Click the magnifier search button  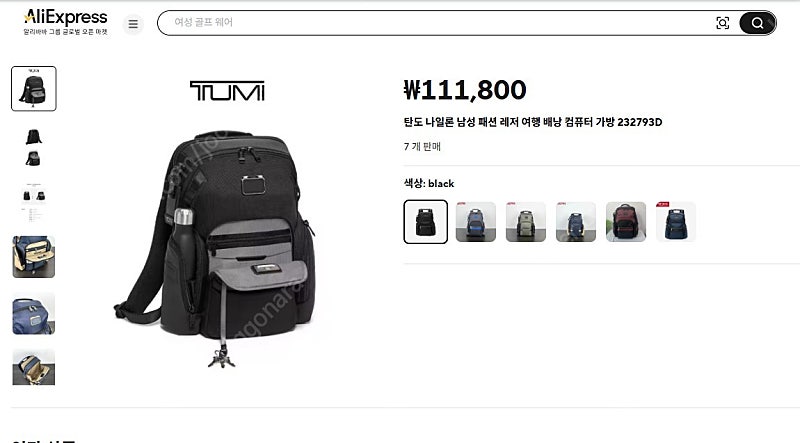coord(757,23)
